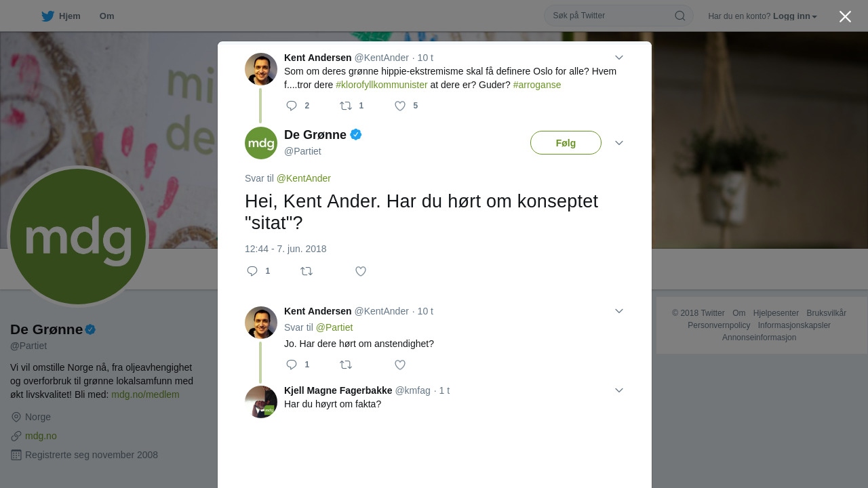
Task: Open the #klorofyllkommunister hashtag link
Action: (x=382, y=85)
